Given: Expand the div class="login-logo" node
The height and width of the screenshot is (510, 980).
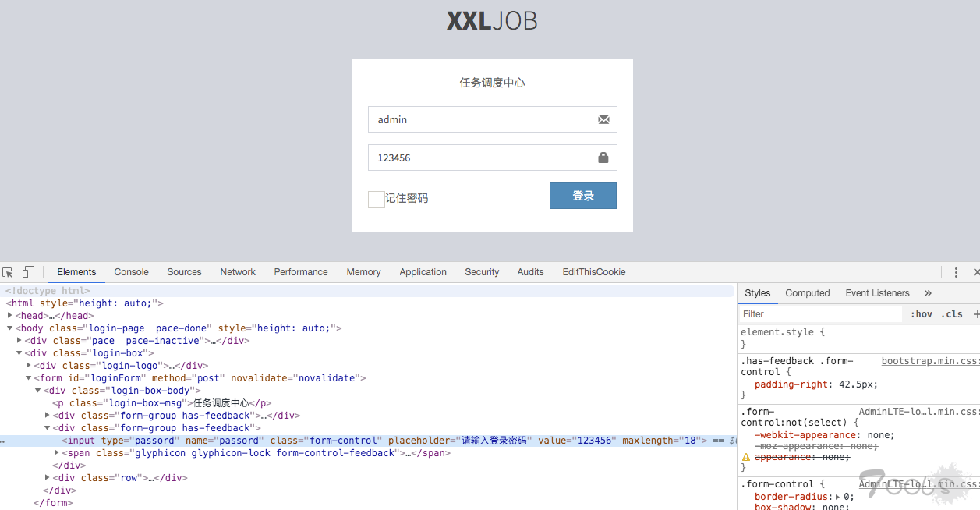Looking at the screenshot, I should point(28,366).
